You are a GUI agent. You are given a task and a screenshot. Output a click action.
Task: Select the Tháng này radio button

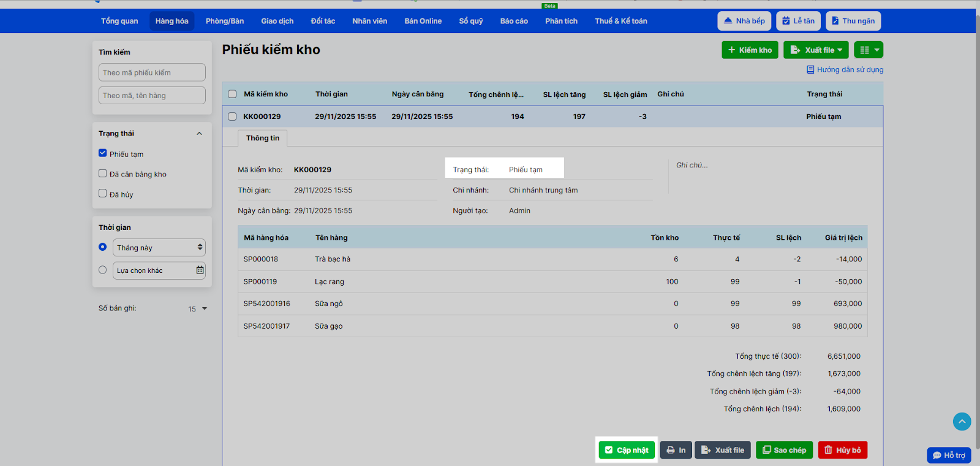point(103,247)
